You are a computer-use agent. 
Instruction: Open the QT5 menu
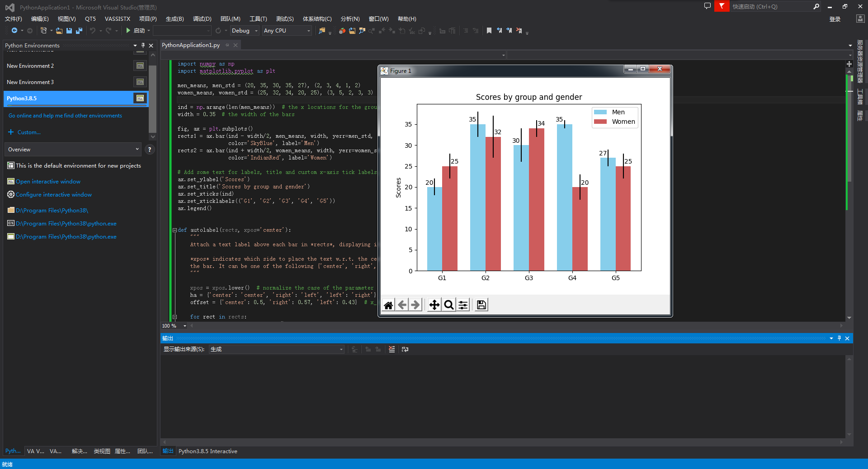click(x=90, y=19)
